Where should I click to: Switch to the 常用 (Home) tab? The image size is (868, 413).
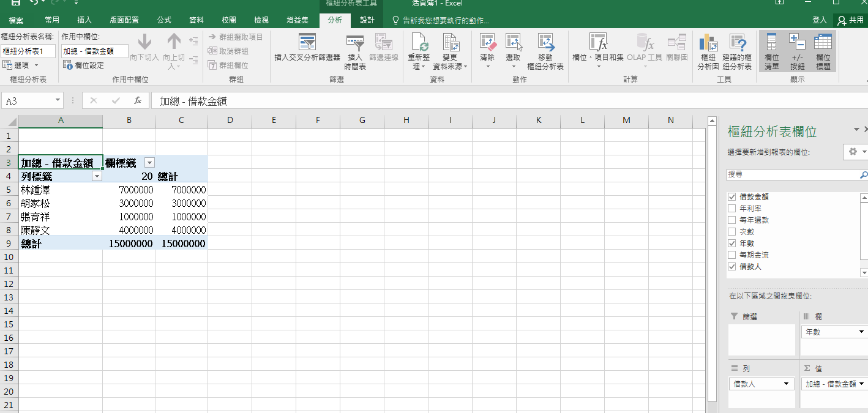(x=52, y=20)
